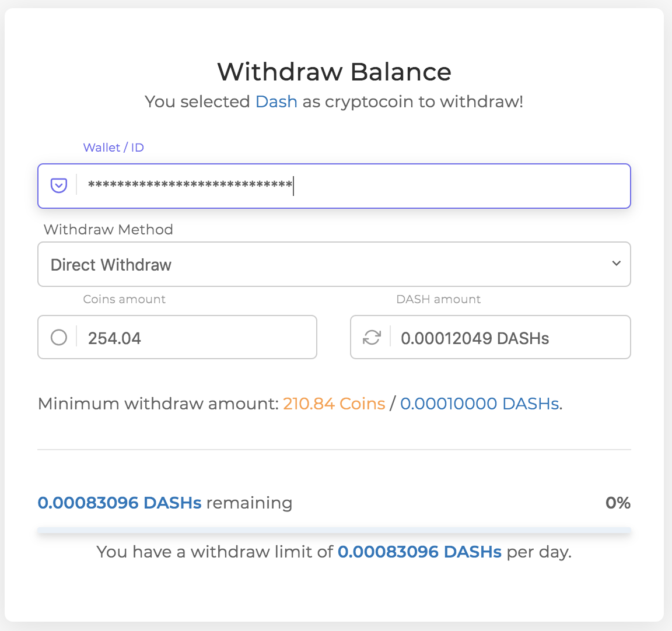This screenshot has width=672, height=631.
Task: Expand the Direct Withdraw dropdown chevron
Action: [616, 264]
